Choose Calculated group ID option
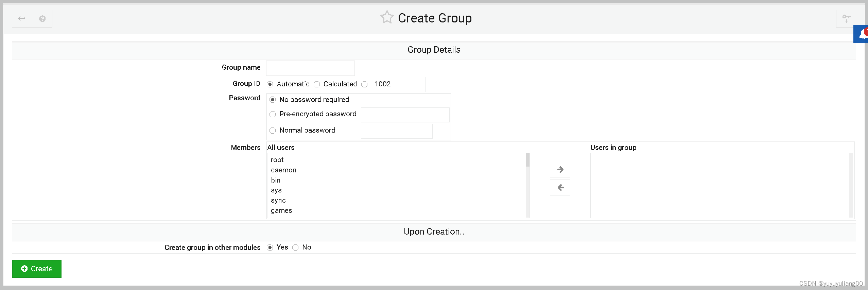Image resolution: width=868 pixels, height=290 pixels. pyautogui.click(x=317, y=84)
